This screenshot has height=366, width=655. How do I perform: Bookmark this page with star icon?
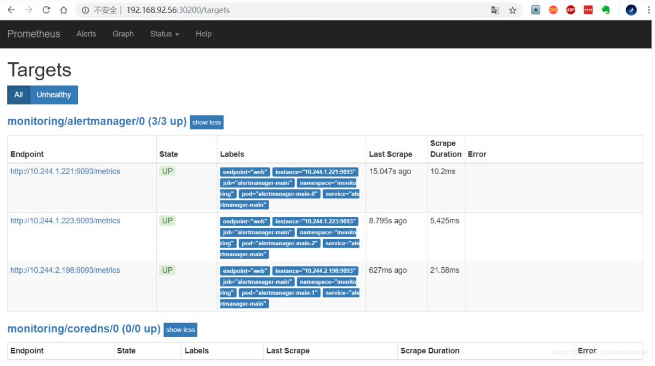[513, 10]
